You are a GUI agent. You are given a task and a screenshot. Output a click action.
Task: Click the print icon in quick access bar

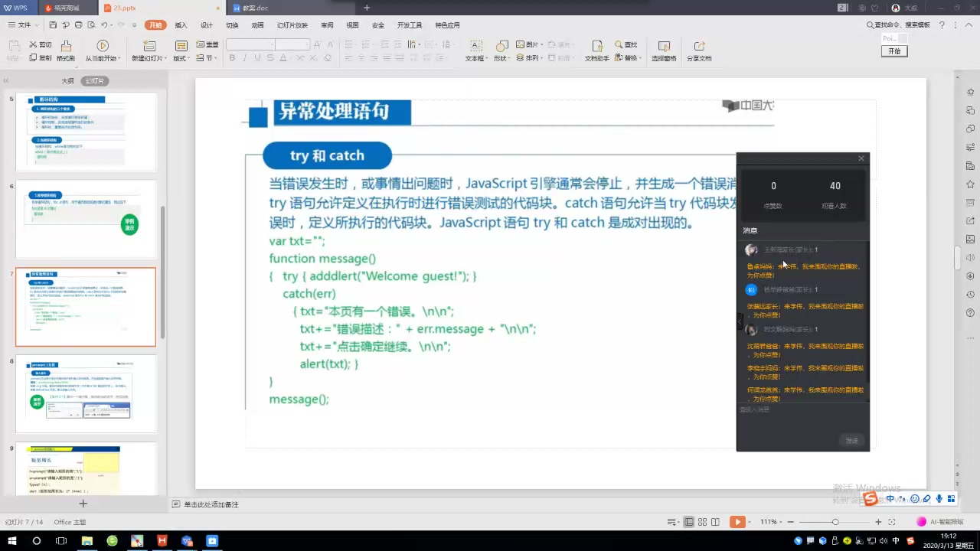[x=78, y=25]
